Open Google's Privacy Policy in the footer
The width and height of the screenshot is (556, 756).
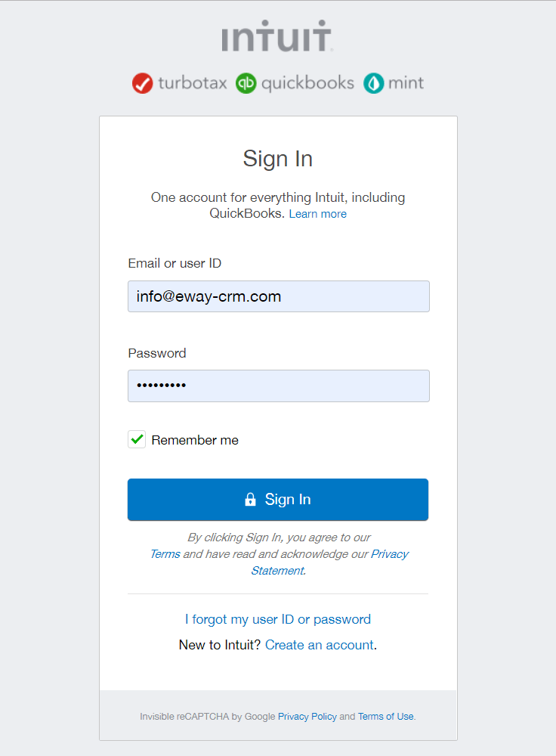coord(307,716)
